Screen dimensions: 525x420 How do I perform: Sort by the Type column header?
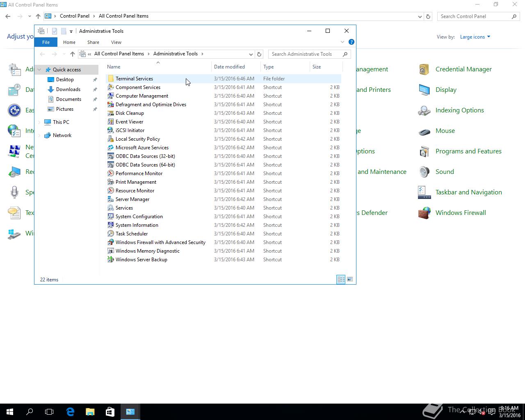285,67
